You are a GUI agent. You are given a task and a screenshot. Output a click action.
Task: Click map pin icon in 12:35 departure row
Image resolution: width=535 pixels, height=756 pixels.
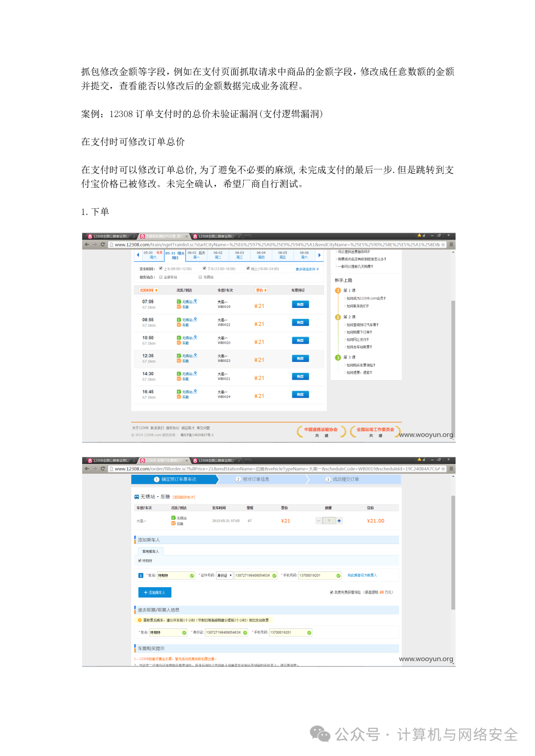[x=195, y=355]
